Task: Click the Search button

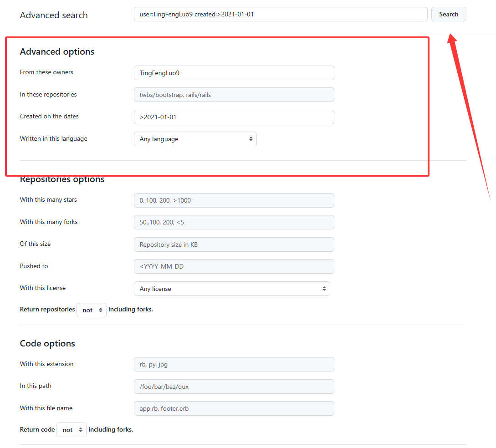Action: tap(448, 14)
